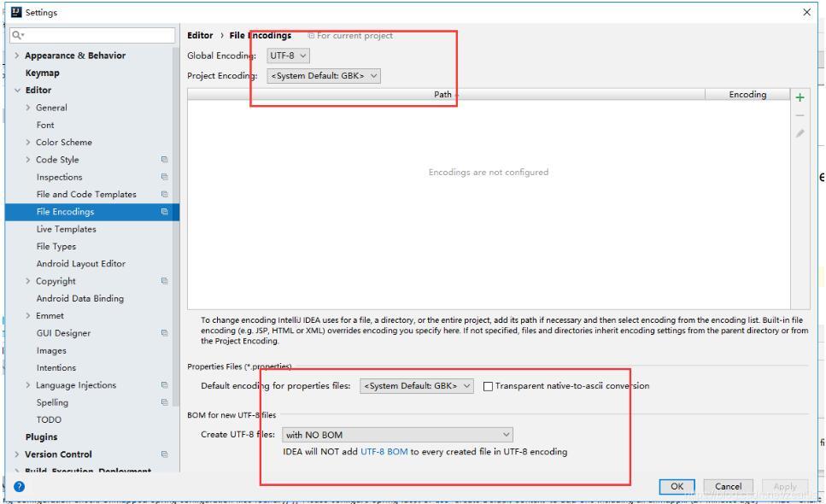Select the Keymap settings entry
This screenshot has width=826, height=504.
click(x=42, y=73)
